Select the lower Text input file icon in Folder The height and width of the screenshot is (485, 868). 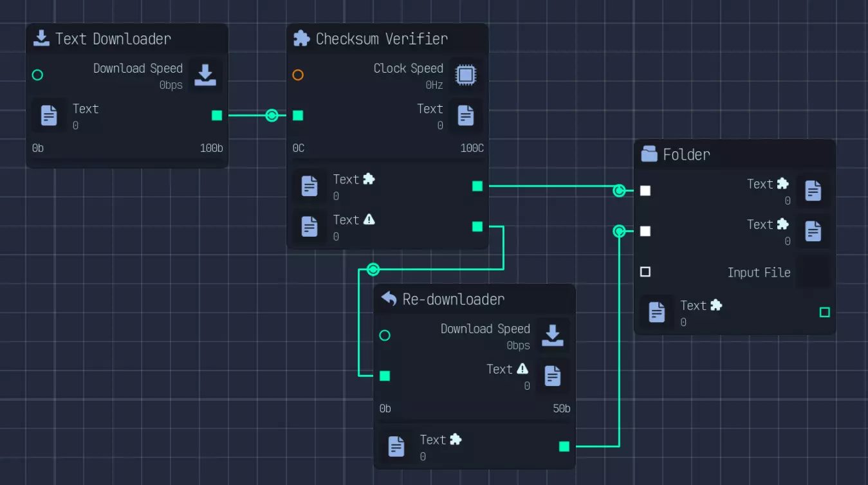click(x=813, y=232)
